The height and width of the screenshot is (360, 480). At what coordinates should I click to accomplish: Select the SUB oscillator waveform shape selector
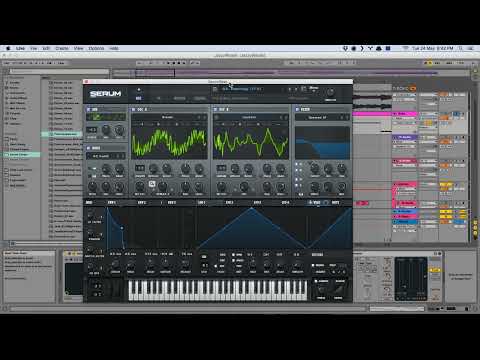[106, 117]
